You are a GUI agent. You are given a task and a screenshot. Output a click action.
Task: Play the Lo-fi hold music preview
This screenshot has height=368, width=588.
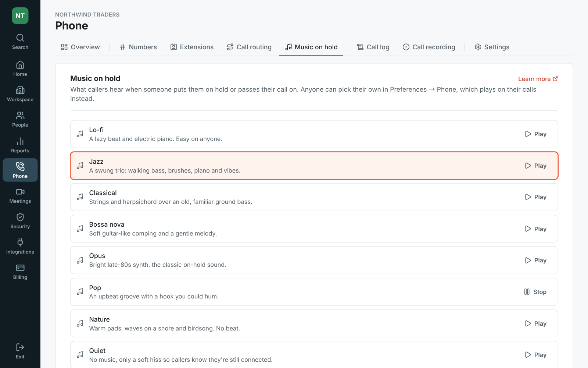[536, 134]
